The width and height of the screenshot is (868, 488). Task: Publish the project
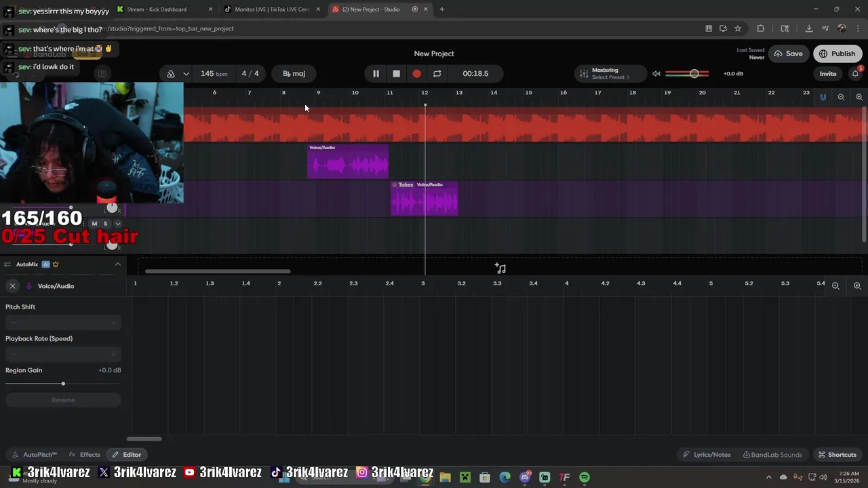point(837,54)
